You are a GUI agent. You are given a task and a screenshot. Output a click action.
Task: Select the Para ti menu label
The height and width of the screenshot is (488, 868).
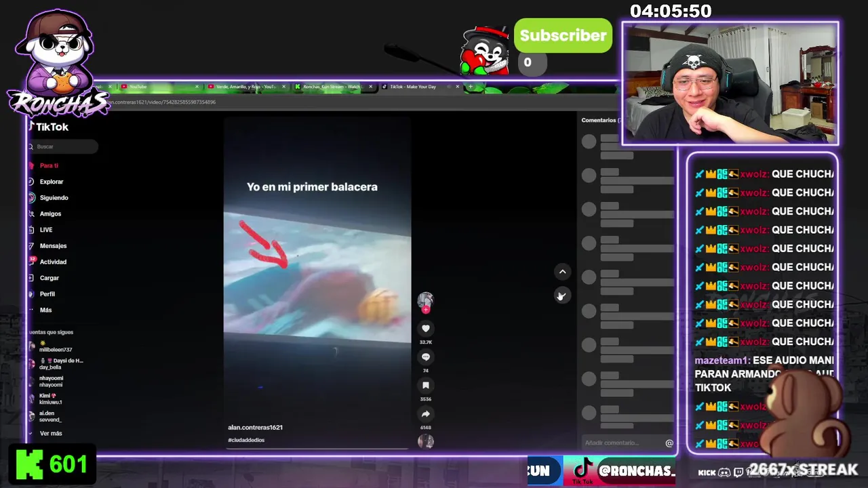pyautogui.click(x=49, y=165)
